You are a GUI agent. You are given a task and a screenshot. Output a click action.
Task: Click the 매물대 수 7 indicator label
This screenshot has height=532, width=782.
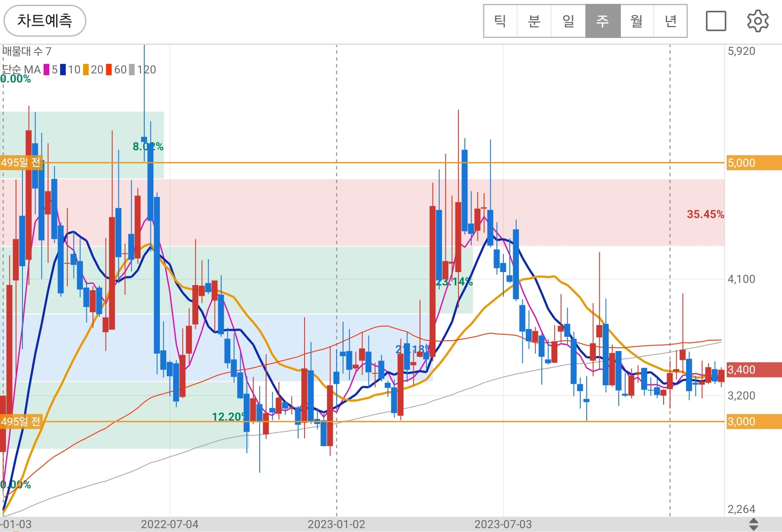point(27,51)
